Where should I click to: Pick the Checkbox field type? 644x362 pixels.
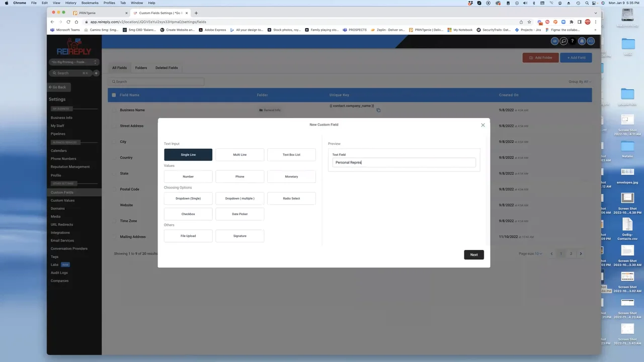[x=188, y=214]
